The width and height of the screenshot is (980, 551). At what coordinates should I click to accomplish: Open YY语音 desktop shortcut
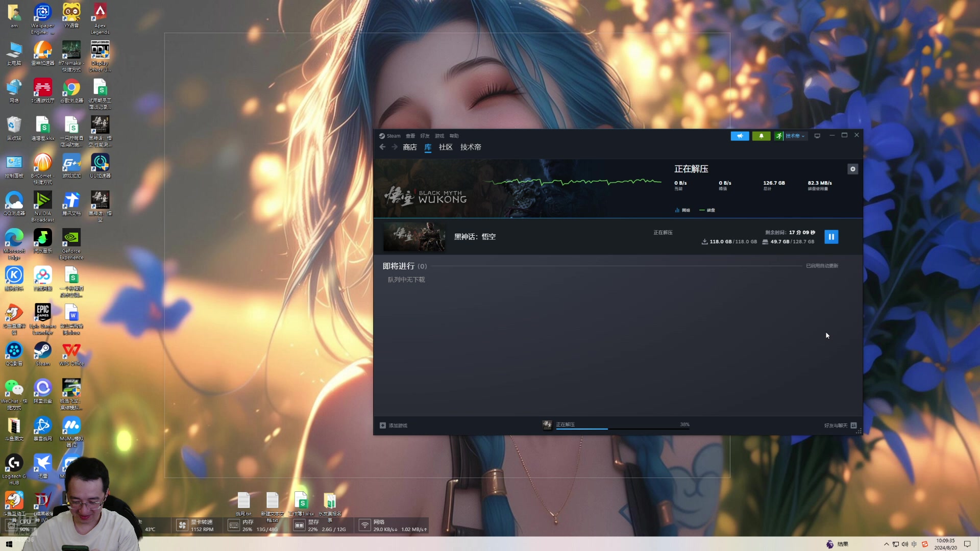(x=71, y=16)
